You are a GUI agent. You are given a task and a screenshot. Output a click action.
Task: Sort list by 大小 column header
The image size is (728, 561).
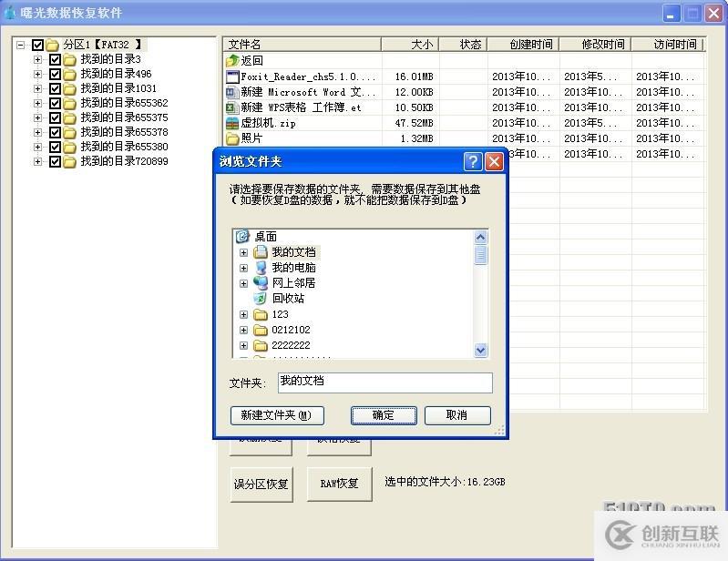point(410,44)
